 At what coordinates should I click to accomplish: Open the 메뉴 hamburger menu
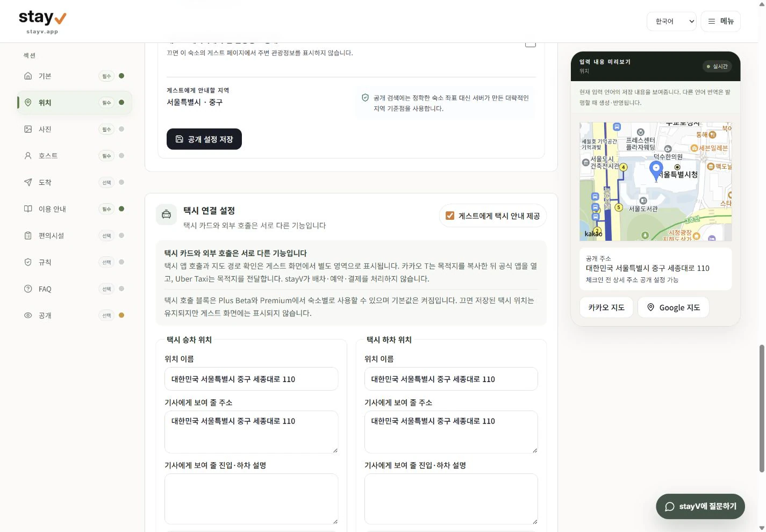pyautogui.click(x=720, y=21)
